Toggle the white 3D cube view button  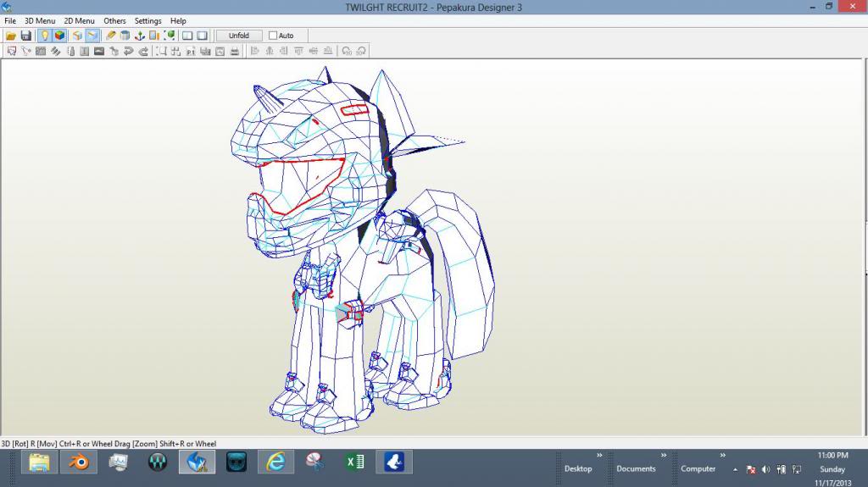(77, 36)
